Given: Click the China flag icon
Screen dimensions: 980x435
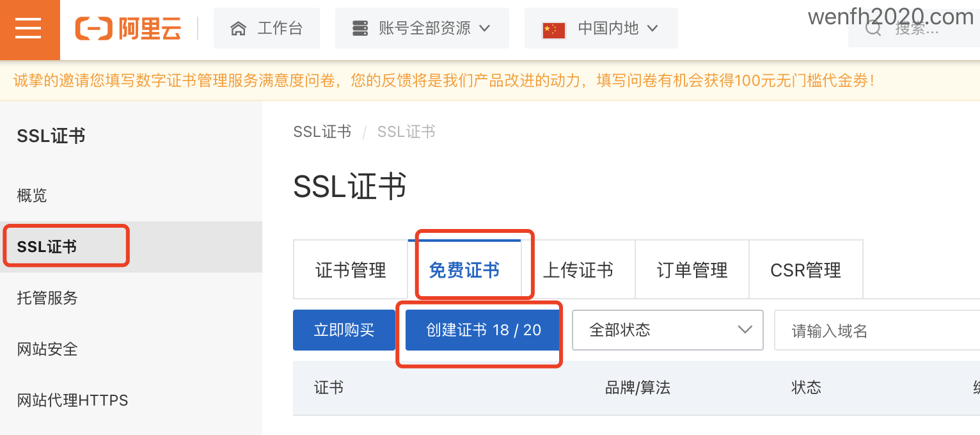Looking at the screenshot, I should click(x=553, y=29).
